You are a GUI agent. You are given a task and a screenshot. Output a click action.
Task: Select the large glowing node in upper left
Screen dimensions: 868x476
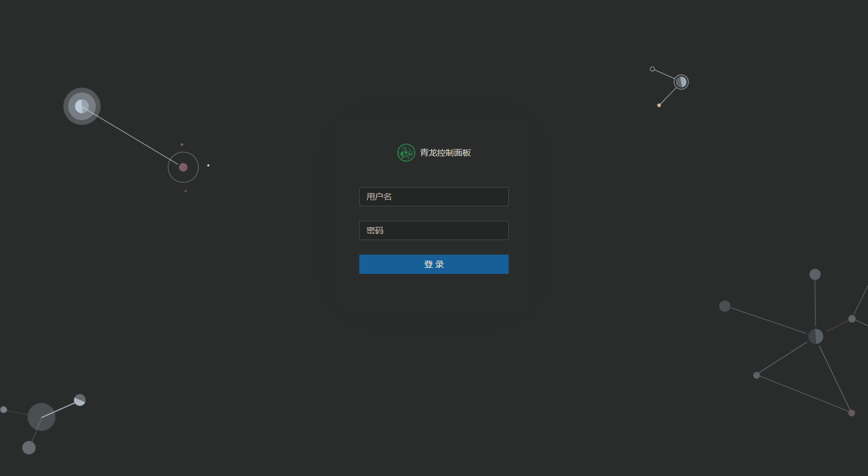point(81,106)
